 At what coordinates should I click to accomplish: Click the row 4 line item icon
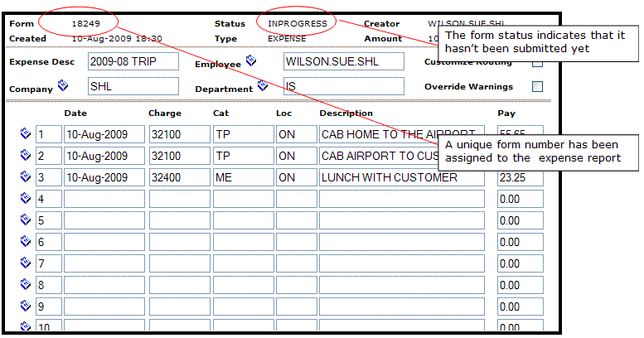click(25, 198)
